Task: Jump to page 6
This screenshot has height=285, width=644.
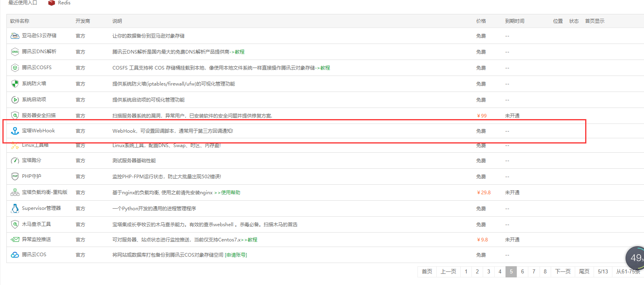Action: coord(522,271)
